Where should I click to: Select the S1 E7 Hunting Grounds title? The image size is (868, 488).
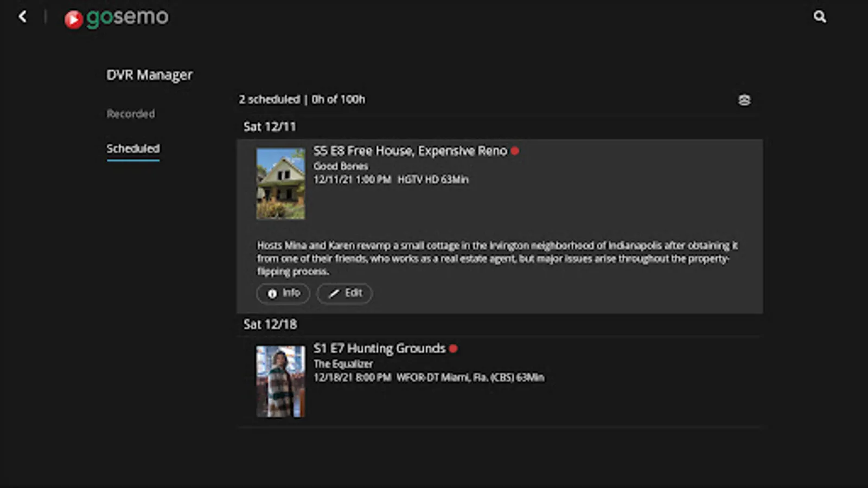(x=379, y=348)
